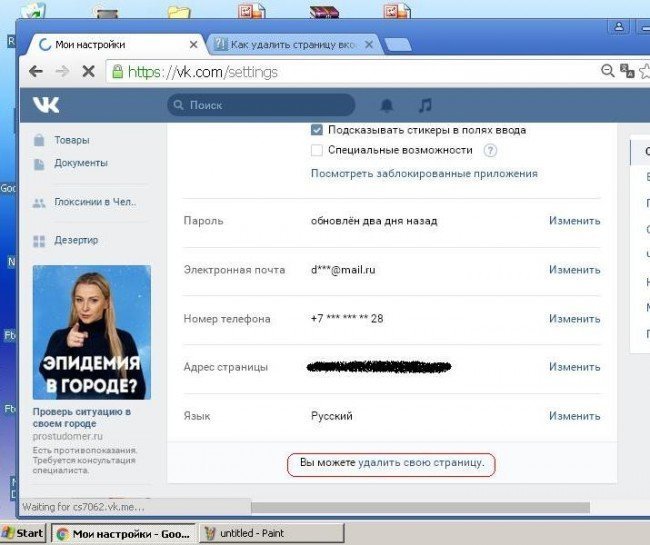Open the notifications bell icon
Screen dimensions: 650x545
coord(387,105)
